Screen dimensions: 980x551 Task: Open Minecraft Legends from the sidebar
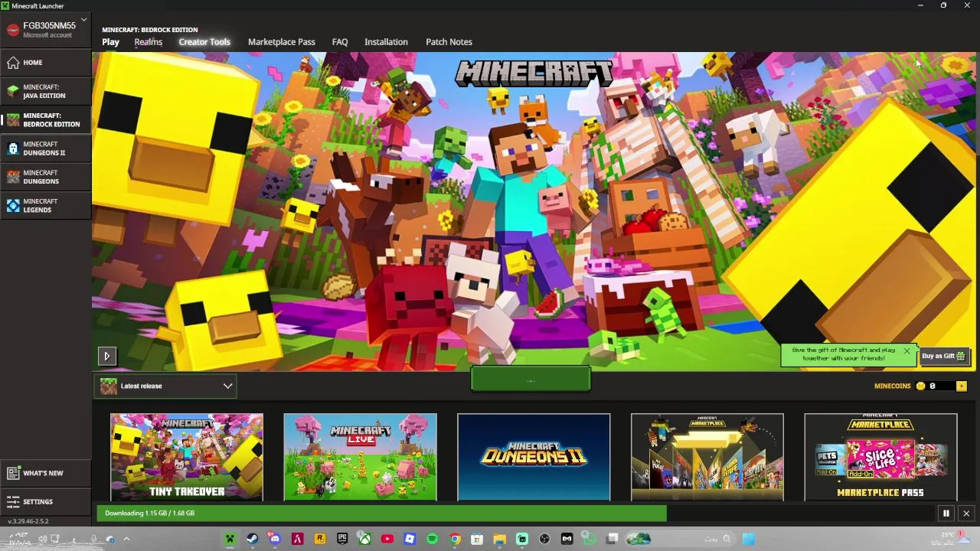[46, 205]
